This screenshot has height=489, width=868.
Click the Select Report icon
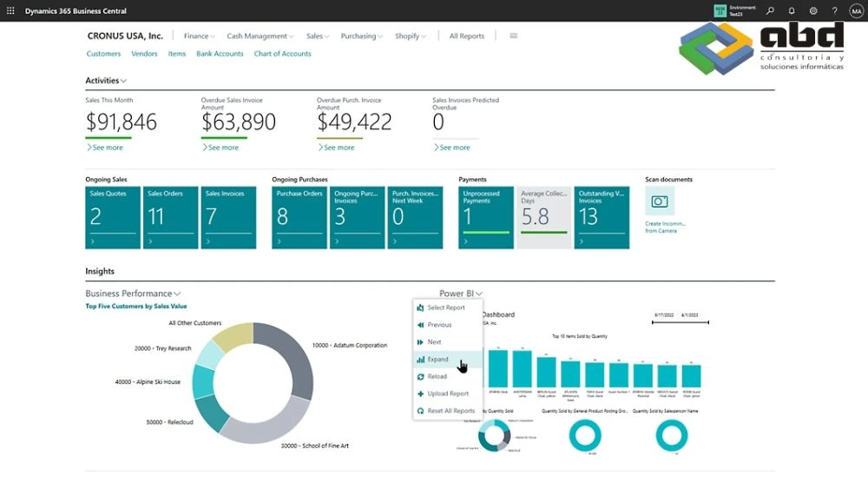[x=420, y=307]
